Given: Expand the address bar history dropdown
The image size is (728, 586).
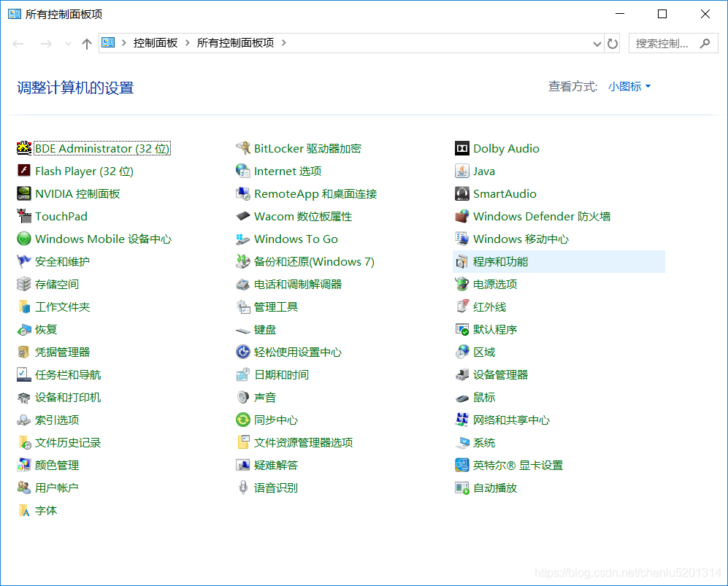Looking at the screenshot, I should [597, 44].
